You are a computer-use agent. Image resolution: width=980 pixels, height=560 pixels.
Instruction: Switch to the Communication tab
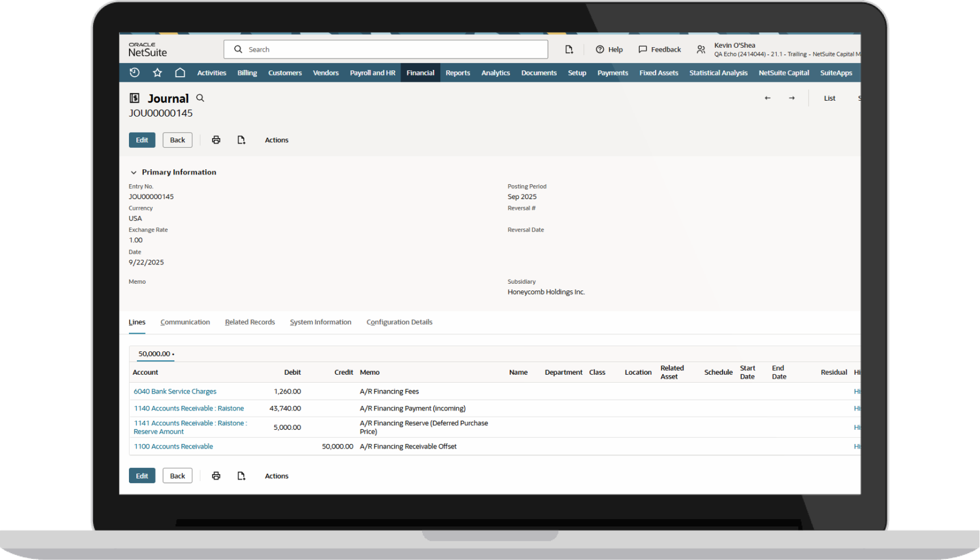point(185,322)
